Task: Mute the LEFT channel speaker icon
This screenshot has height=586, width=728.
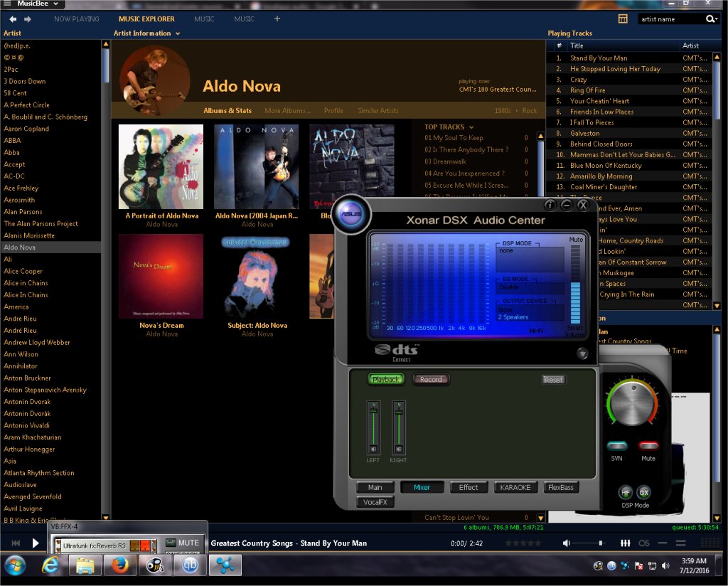Action: pyautogui.click(x=373, y=449)
